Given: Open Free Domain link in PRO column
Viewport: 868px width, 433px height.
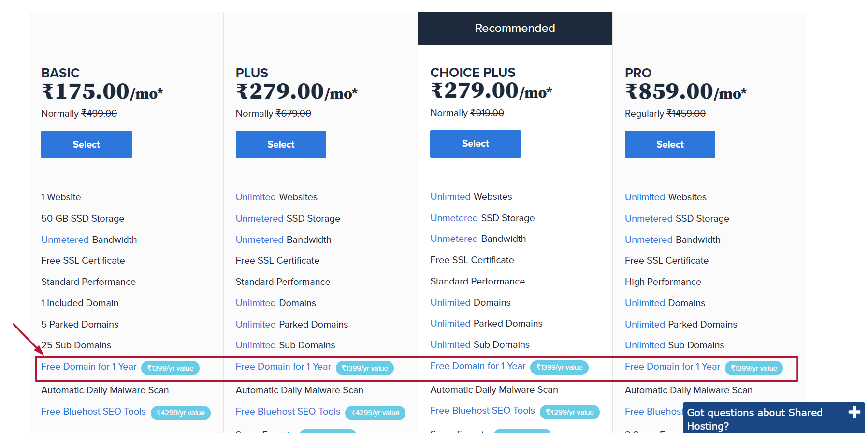Looking at the screenshot, I should coord(672,367).
